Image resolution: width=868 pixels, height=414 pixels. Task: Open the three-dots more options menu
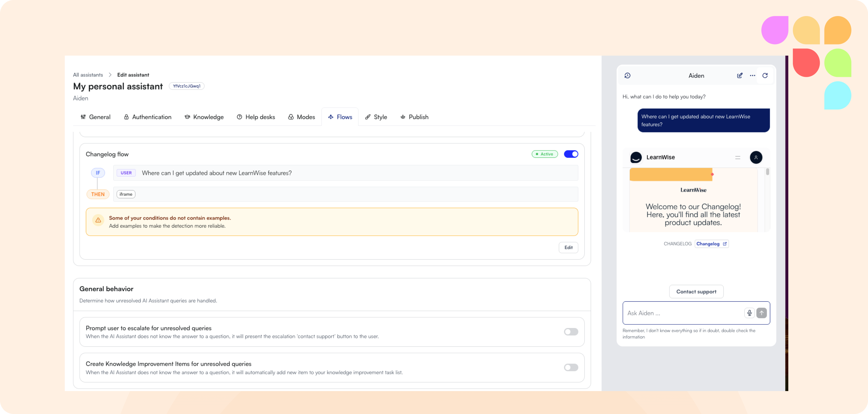752,75
